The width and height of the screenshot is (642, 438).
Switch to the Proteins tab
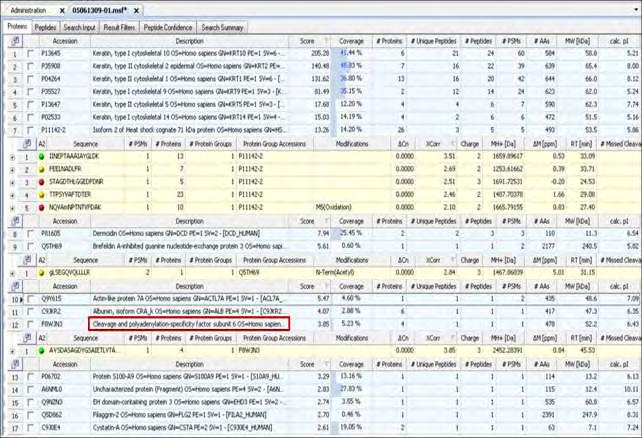pyautogui.click(x=18, y=27)
